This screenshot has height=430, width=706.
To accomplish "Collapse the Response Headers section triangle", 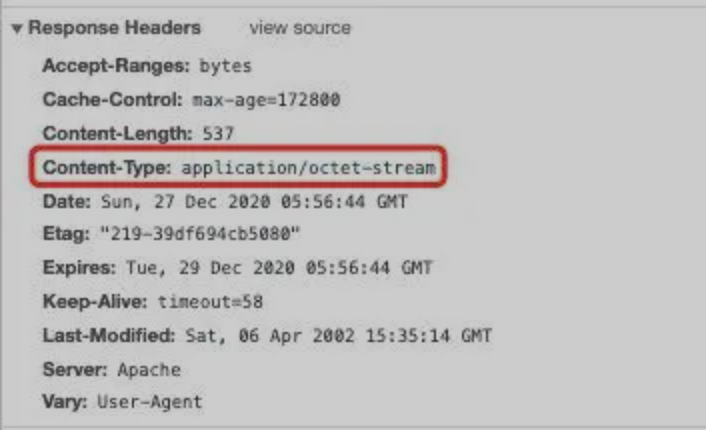I will tap(17, 29).
